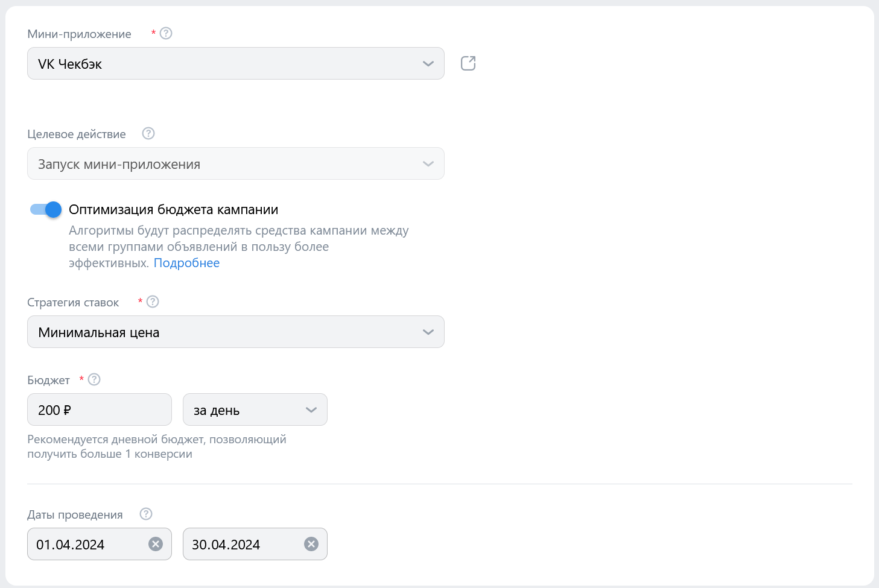Click the end date field 30.04.2024

point(241,544)
